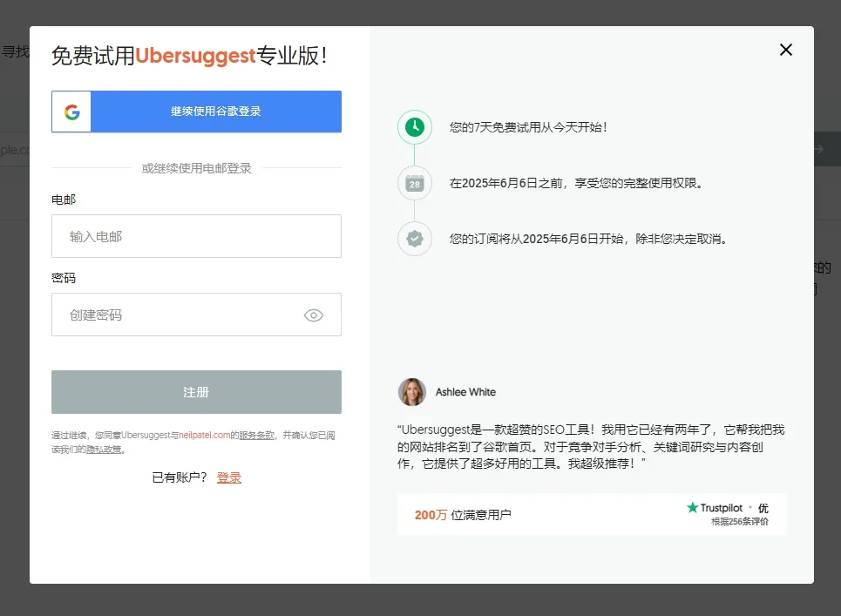The image size is (841, 616).
Task: Click the Trustpilot star logo
Action: [693, 507]
